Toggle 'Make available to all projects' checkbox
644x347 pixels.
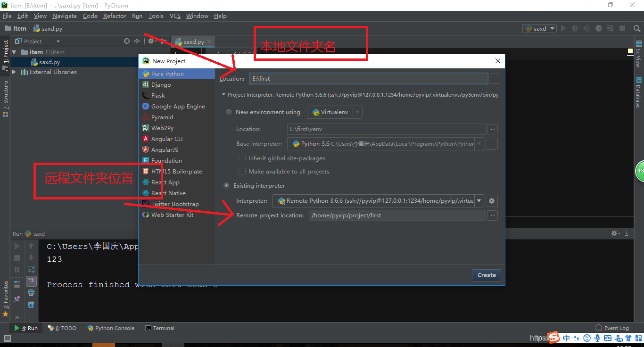(242, 172)
